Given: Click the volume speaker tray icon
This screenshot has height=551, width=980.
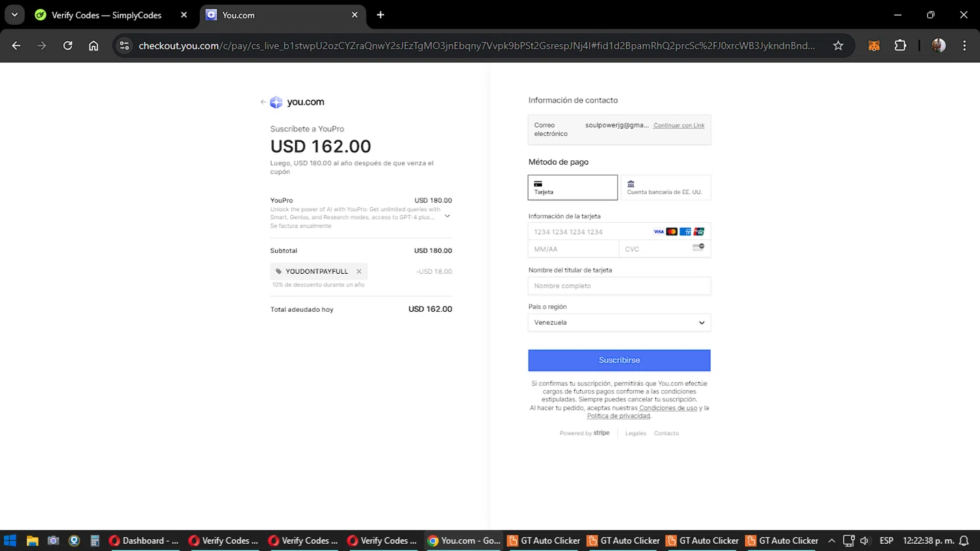Looking at the screenshot, I should pos(865,541).
